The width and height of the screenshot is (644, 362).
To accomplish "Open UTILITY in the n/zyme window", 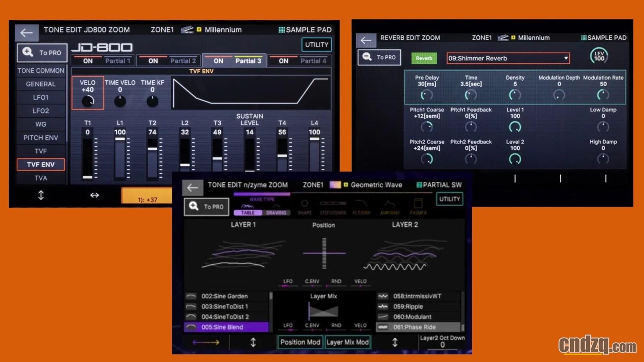I will tap(449, 199).
